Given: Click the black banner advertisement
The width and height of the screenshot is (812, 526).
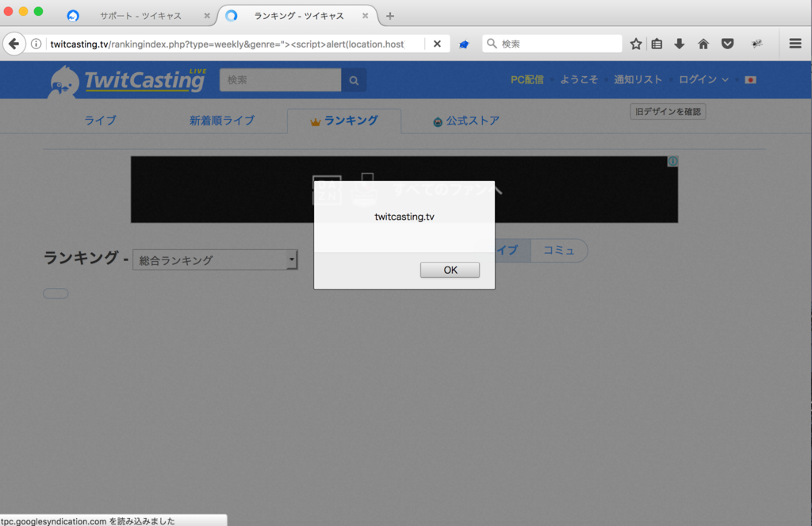Looking at the screenshot, I should [404, 190].
